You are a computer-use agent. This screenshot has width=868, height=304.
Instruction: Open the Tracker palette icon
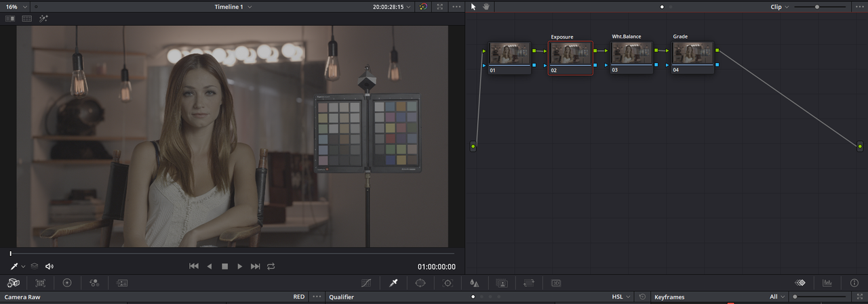coord(448,282)
